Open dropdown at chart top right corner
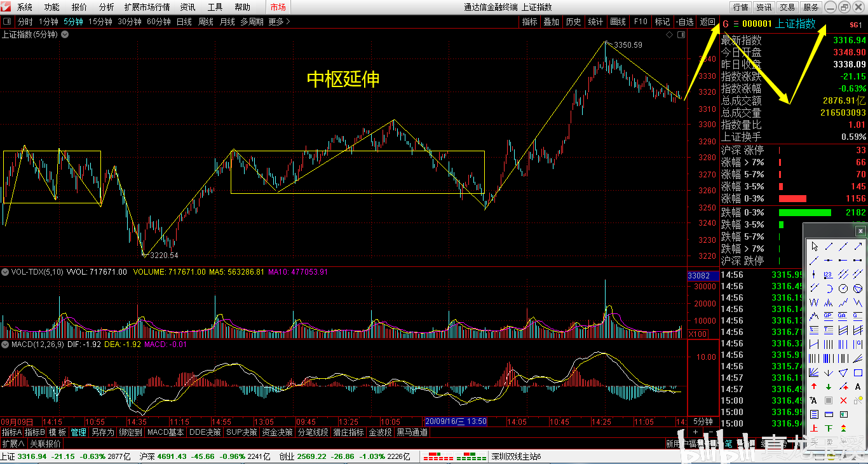This screenshot has height=464, width=868. 681,34
